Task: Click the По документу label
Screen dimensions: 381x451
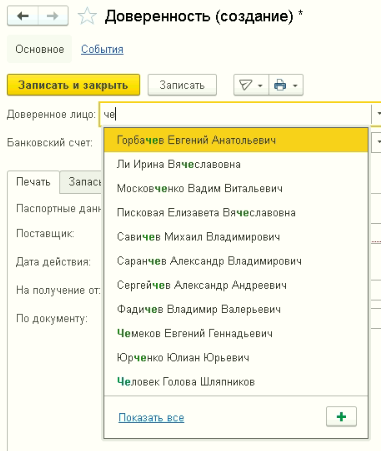Action: click(x=52, y=319)
